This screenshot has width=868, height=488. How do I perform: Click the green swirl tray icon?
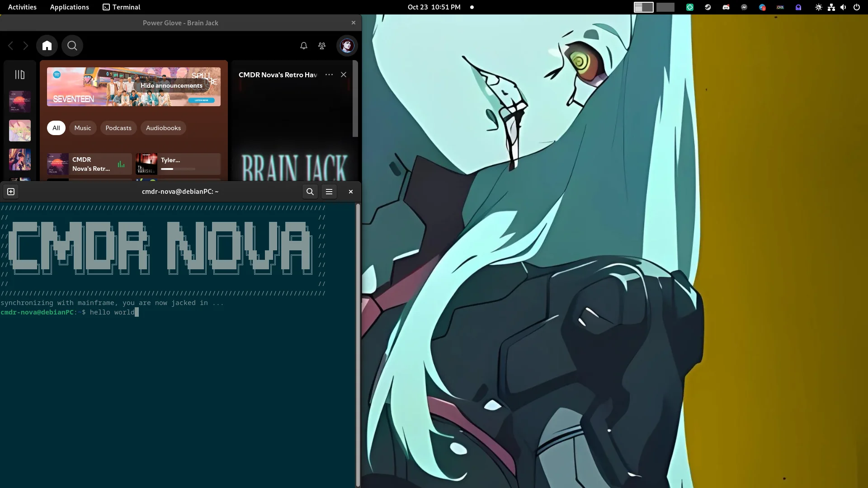pos(690,7)
